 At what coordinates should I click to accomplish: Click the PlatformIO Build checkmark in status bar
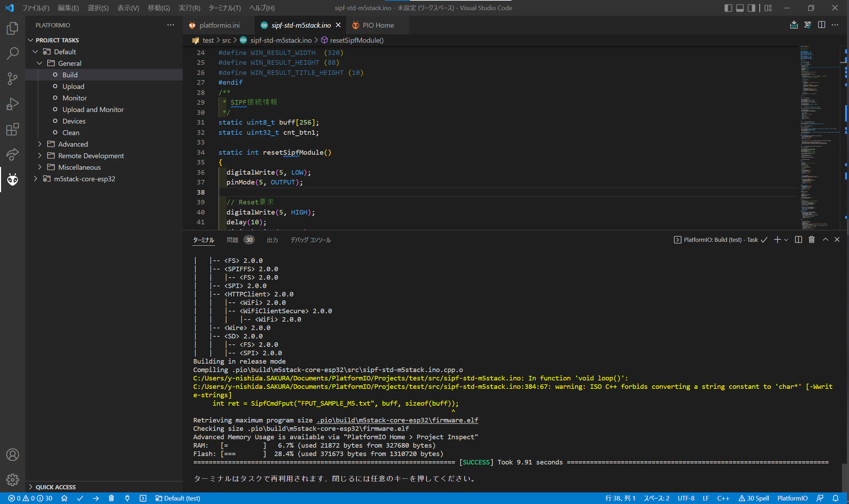pos(80,498)
